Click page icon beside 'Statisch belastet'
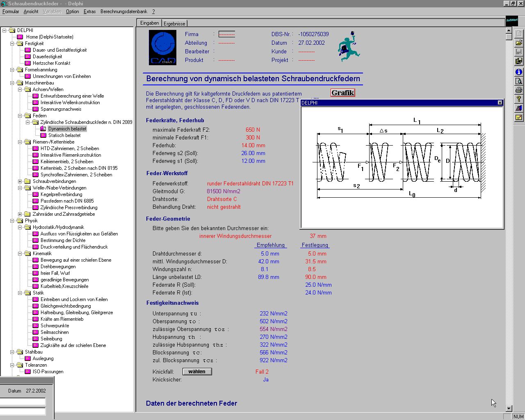 pos(43,135)
